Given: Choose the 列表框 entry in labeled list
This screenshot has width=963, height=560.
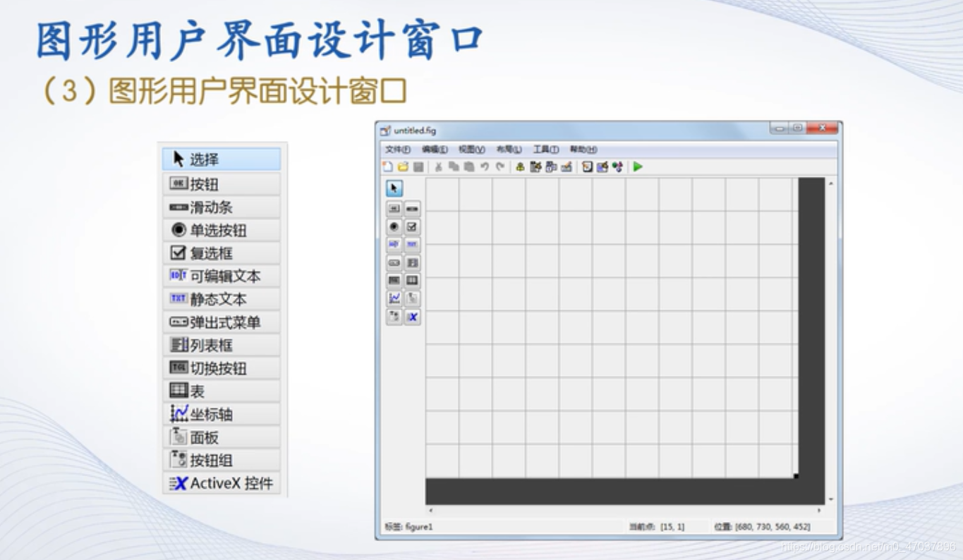Looking at the screenshot, I should tap(222, 346).
